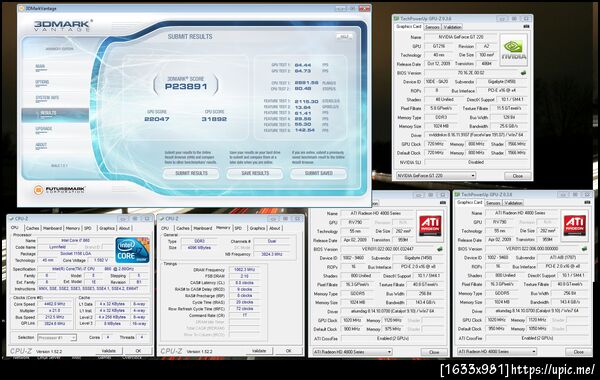Click the 3DMark score P23891

(186, 86)
